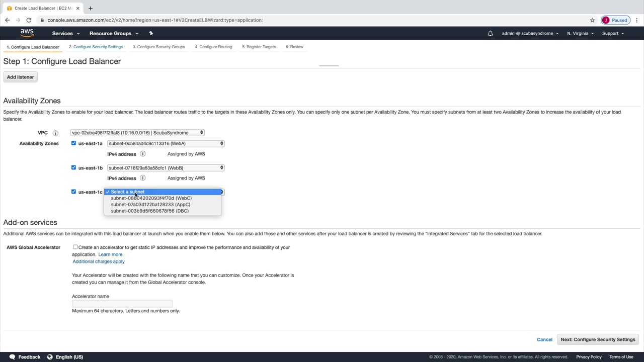
Task: Uncheck the us-east-1a availability zone
Action: point(73,143)
